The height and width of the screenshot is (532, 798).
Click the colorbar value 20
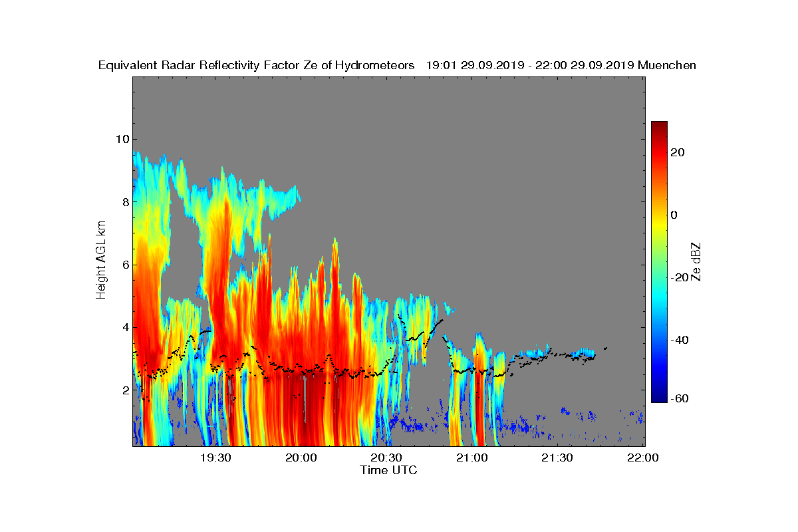678,152
